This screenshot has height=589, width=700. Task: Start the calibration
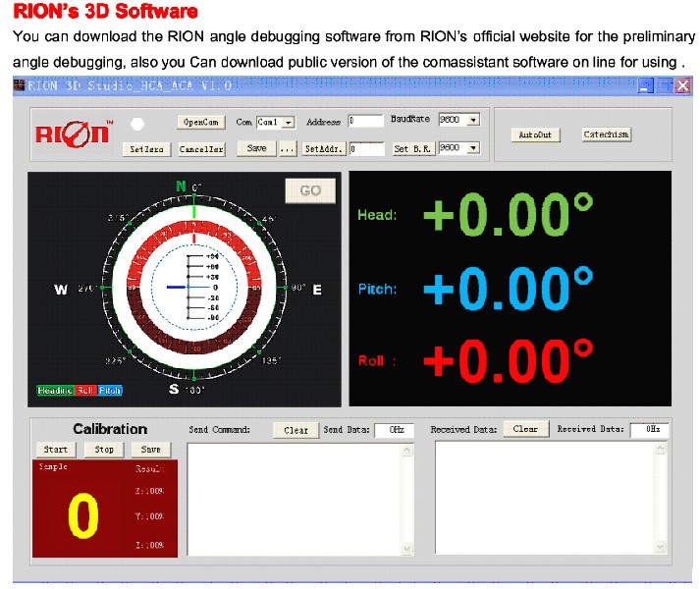(55, 450)
